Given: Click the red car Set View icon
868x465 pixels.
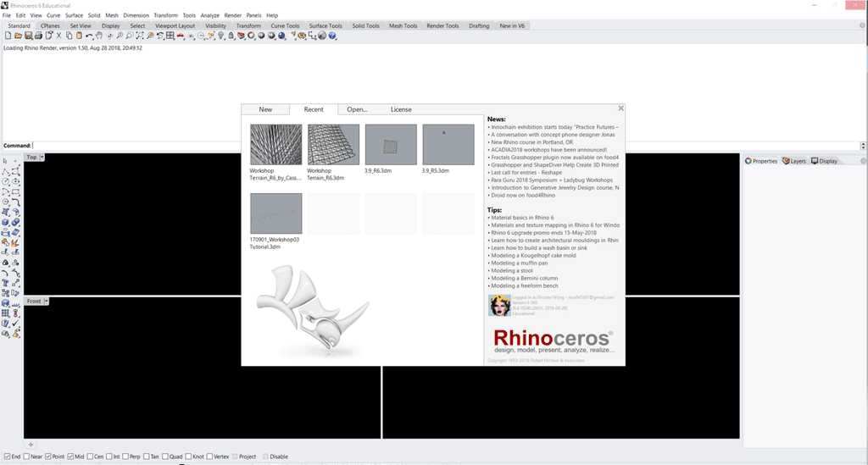Looking at the screenshot, I should pos(181,36).
